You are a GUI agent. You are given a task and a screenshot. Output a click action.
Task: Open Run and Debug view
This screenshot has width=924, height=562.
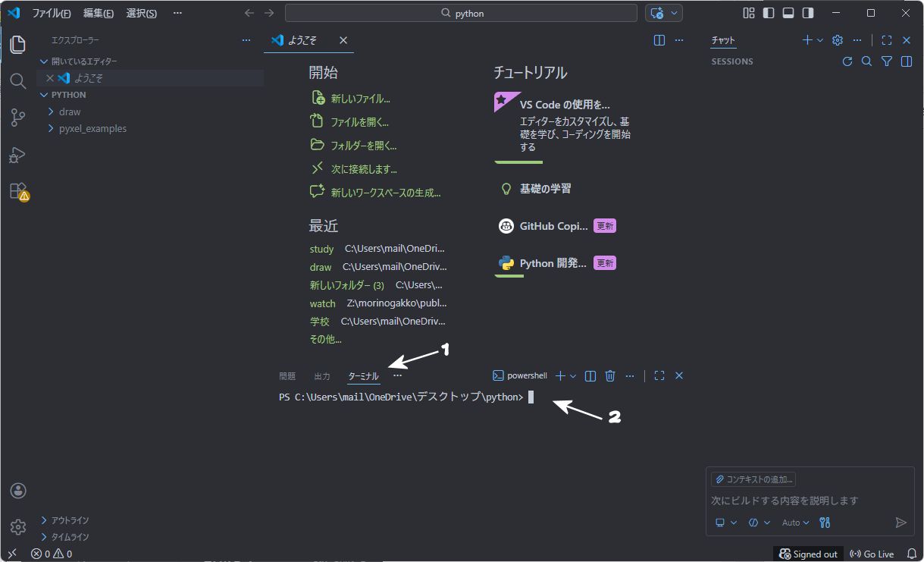pyautogui.click(x=18, y=155)
